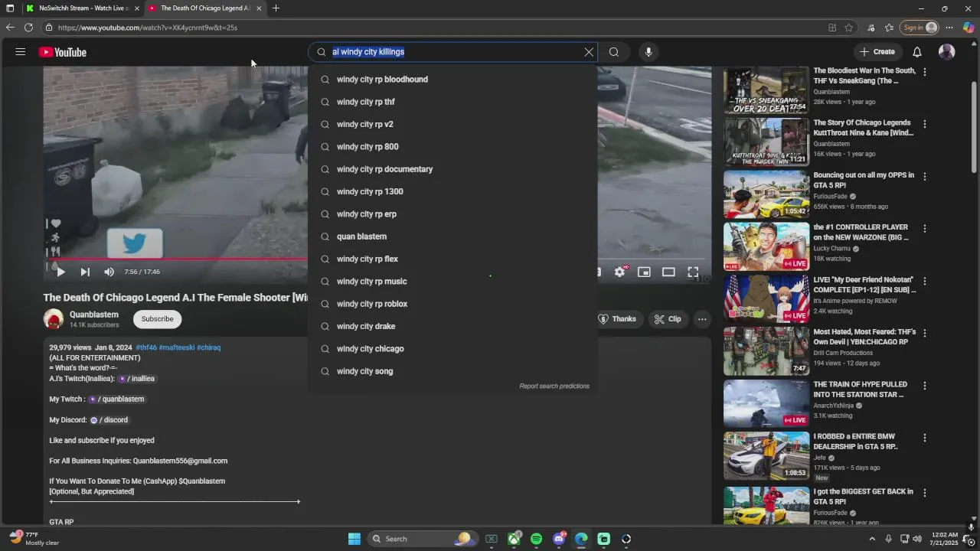Select suggestion 'windy city drake'
The height and width of the screenshot is (551, 980).
tap(452, 327)
